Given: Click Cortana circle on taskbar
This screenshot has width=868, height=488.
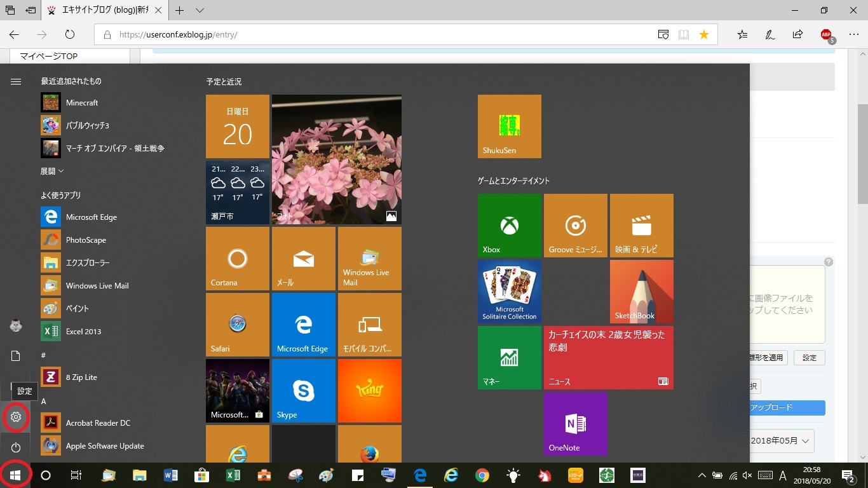Looking at the screenshot, I should tap(46, 475).
